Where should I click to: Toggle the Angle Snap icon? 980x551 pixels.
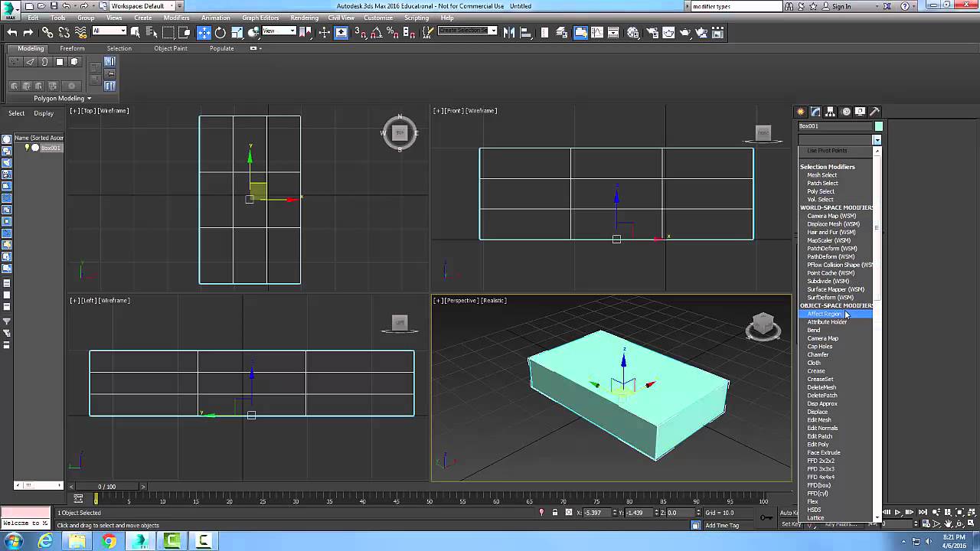[375, 32]
